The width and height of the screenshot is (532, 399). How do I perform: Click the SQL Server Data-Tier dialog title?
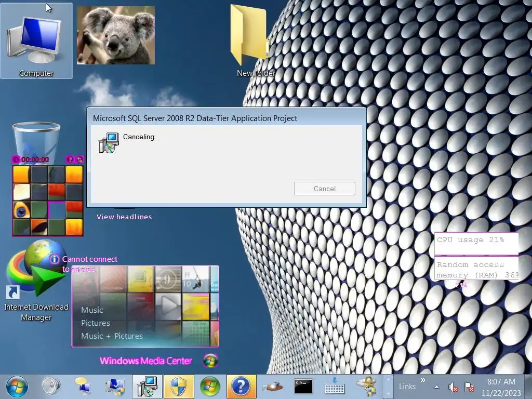[x=195, y=118]
